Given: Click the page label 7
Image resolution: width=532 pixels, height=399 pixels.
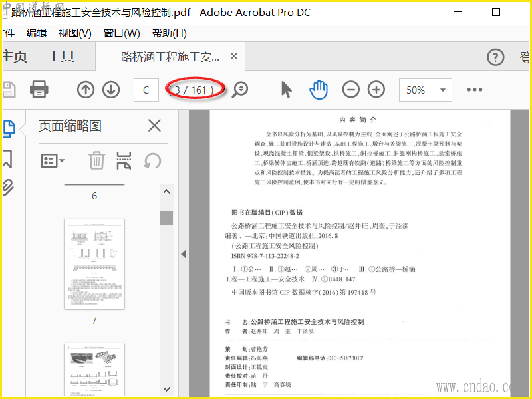Looking at the screenshot, I should [94, 320].
